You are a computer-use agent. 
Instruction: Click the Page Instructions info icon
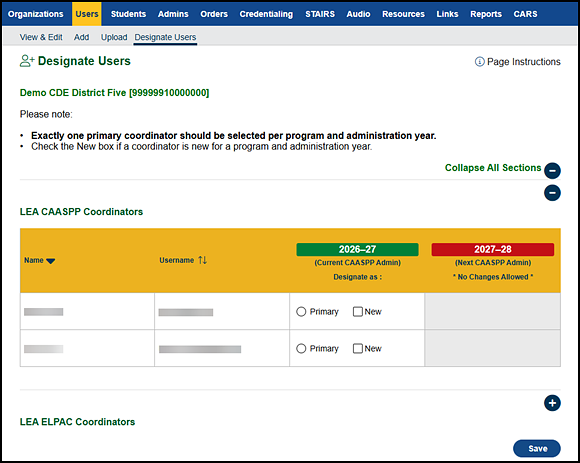tap(479, 62)
